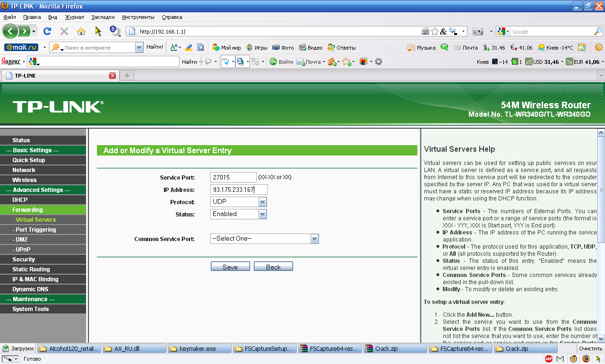Open the Закладки menu
The height and width of the screenshot is (364, 605).
[x=103, y=17]
